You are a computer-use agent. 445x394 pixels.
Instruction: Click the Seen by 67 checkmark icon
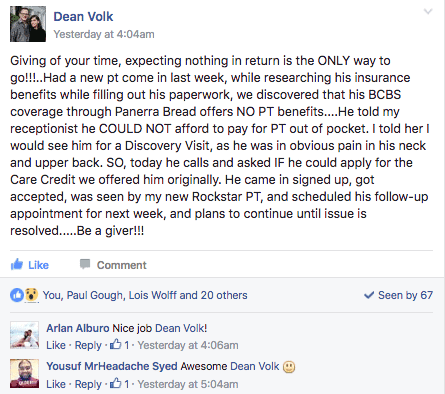369,295
